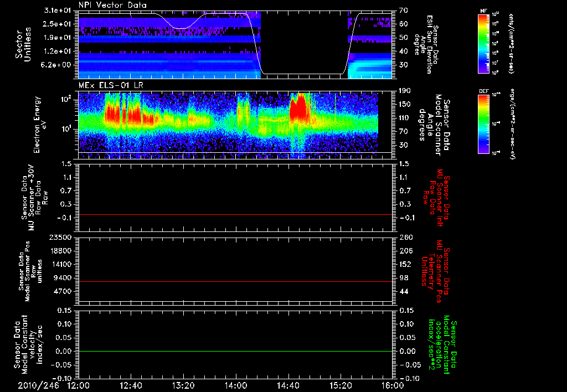Click the '1.9e+01' sector tick label
The image size is (567, 392).
(58, 38)
